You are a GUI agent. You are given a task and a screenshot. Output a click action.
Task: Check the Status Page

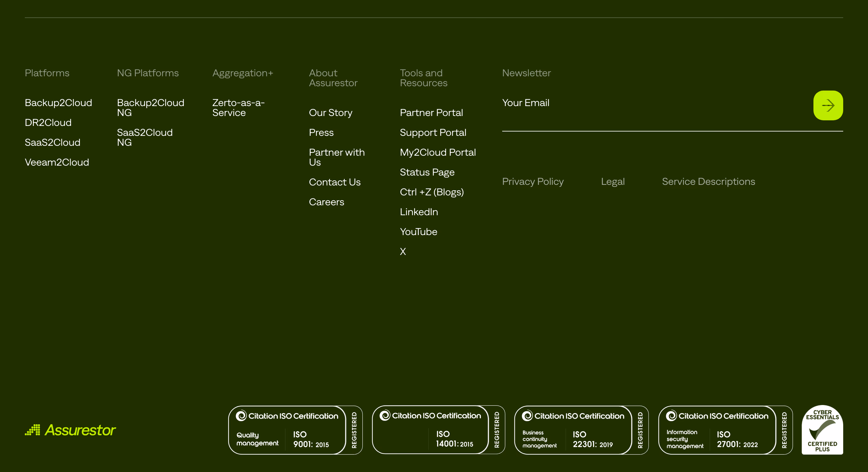coord(427,172)
